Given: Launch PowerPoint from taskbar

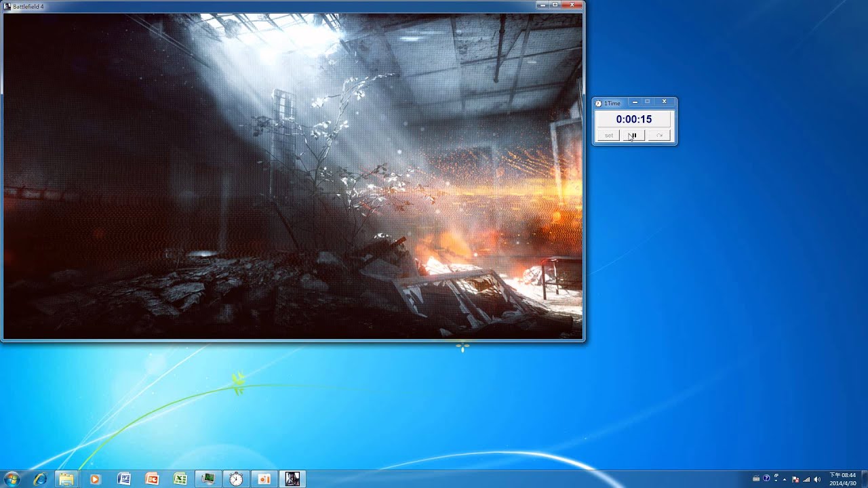Looking at the screenshot, I should click(152, 479).
